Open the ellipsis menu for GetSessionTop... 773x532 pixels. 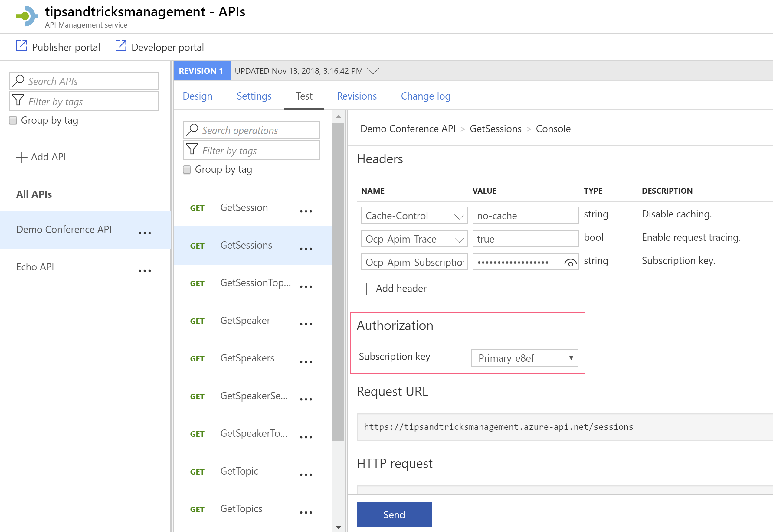click(306, 286)
